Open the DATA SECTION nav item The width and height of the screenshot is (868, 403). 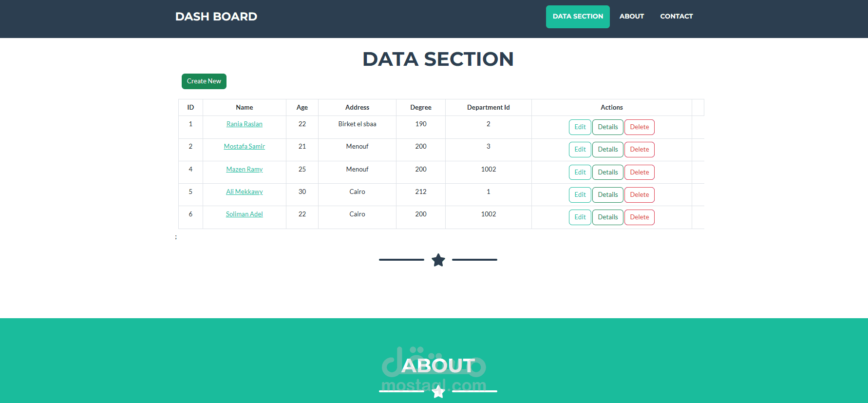tap(578, 17)
